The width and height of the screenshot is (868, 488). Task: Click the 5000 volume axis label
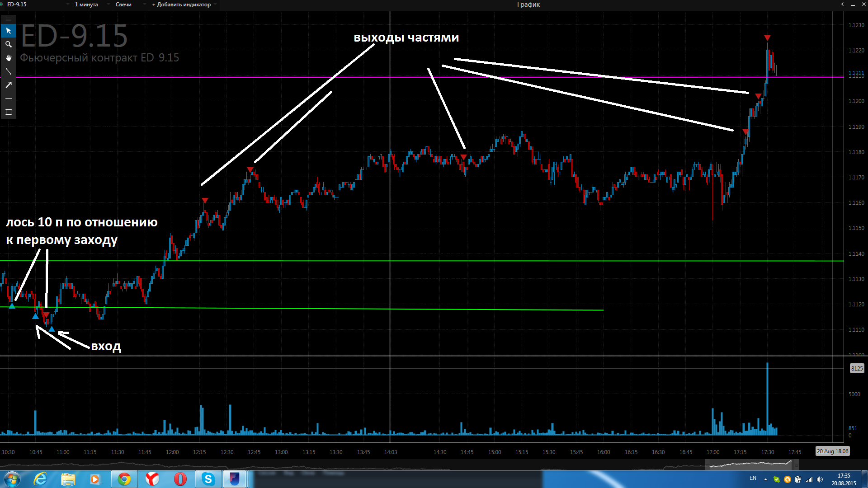[x=854, y=394]
